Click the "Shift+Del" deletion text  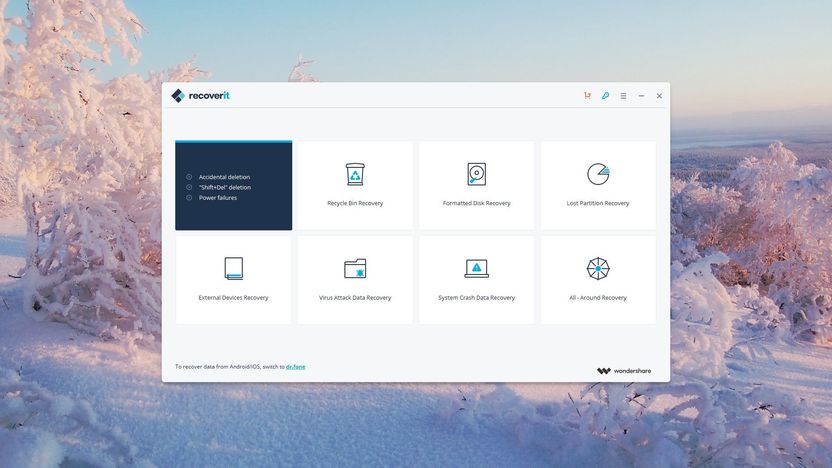(x=225, y=187)
